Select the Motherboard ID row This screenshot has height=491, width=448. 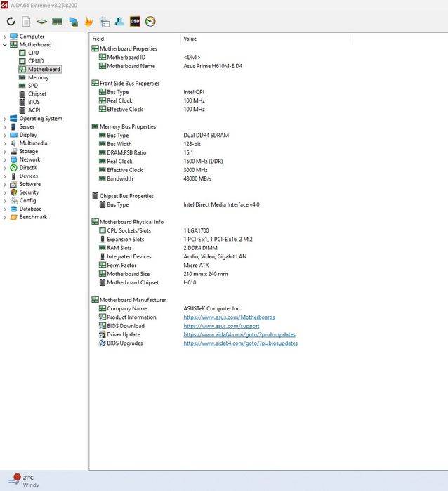pos(150,58)
